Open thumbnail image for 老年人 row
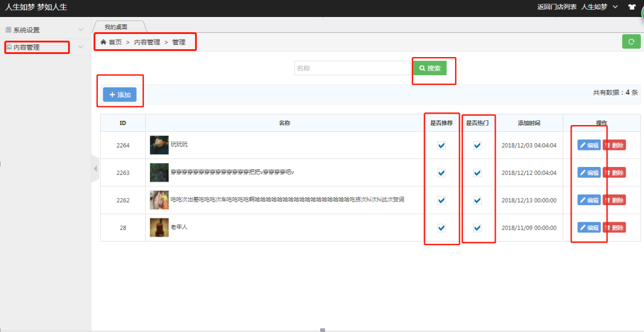The image size is (644, 332). [159, 228]
